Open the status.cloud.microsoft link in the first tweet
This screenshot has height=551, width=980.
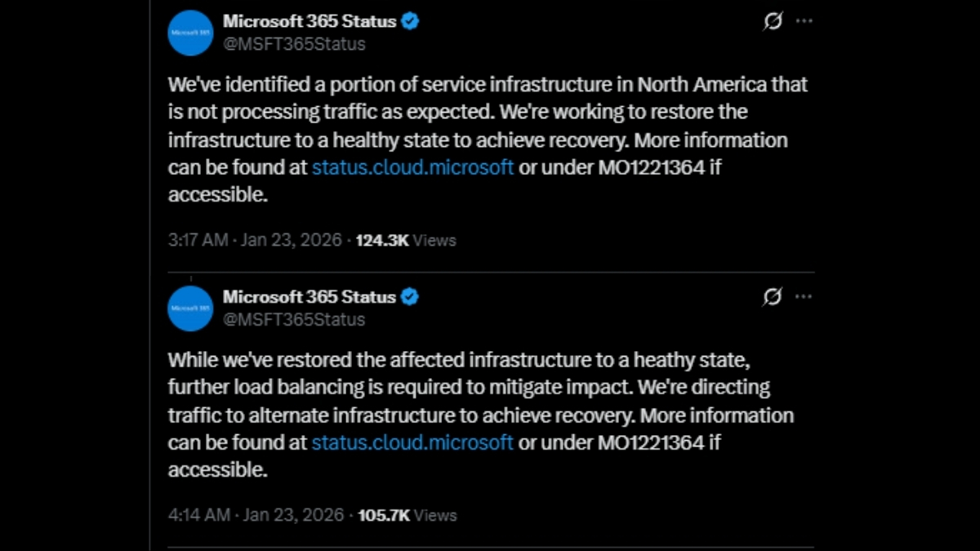412,167
